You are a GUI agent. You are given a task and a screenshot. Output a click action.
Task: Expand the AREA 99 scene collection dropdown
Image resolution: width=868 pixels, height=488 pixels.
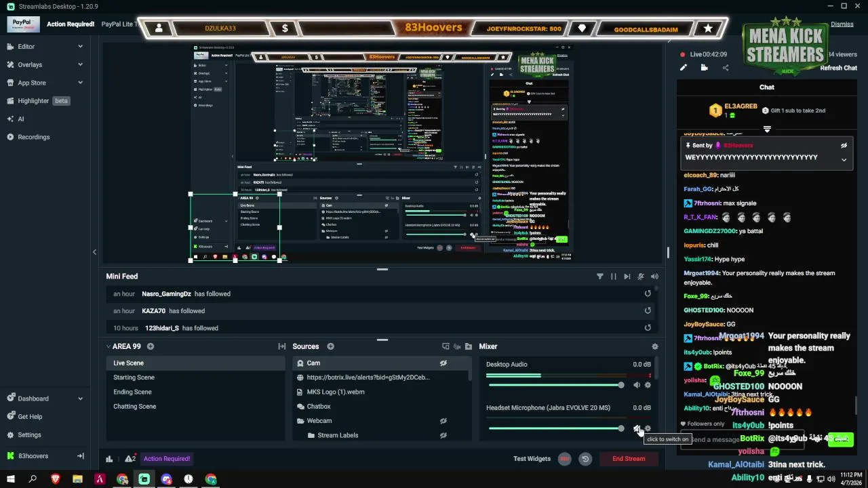[x=123, y=346]
